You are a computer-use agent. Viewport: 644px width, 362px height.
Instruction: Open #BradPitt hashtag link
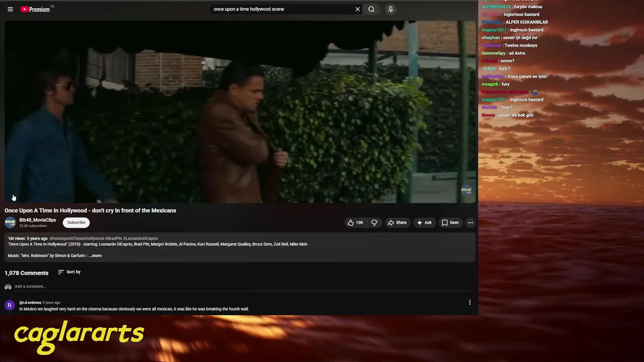(114, 238)
